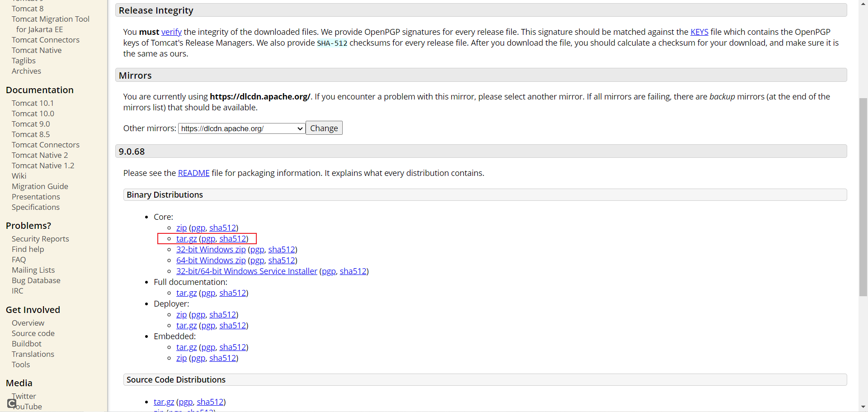Download the 64-bit Windows zip
868x412 pixels.
pyautogui.click(x=211, y=260)
